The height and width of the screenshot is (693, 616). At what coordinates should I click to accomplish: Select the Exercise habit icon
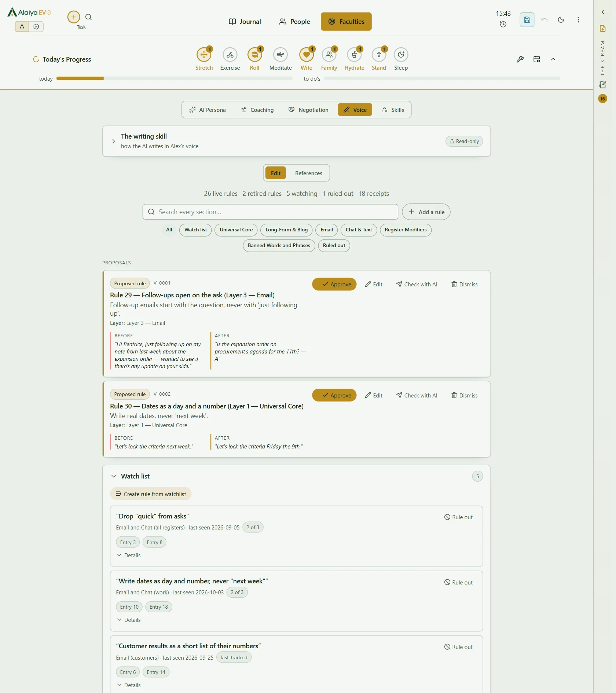pos(230,55)
